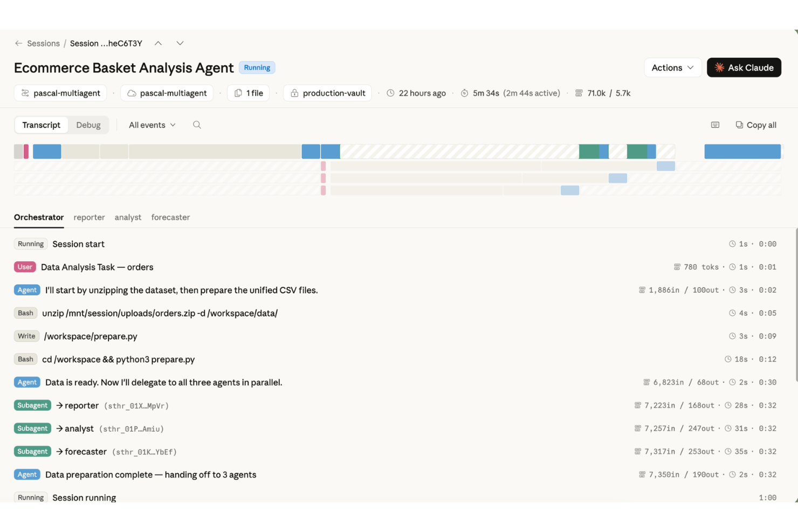Select the analyst tab
798x532 pixels.
coord(128,217)
